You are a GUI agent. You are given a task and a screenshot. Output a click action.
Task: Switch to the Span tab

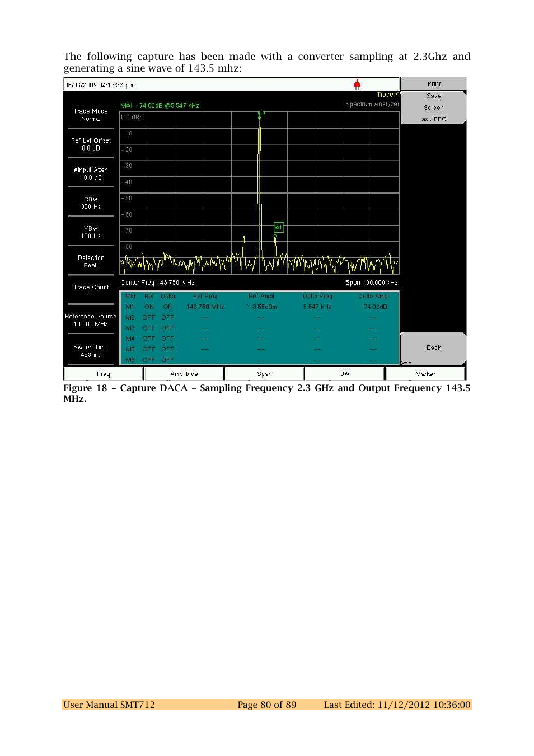point(264,374)
